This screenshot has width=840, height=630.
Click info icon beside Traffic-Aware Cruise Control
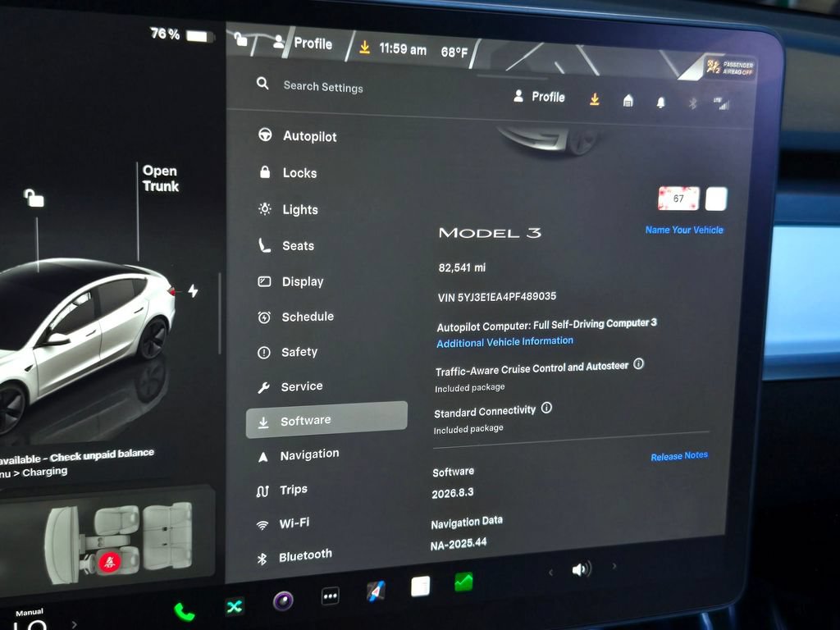click(638, 364)
